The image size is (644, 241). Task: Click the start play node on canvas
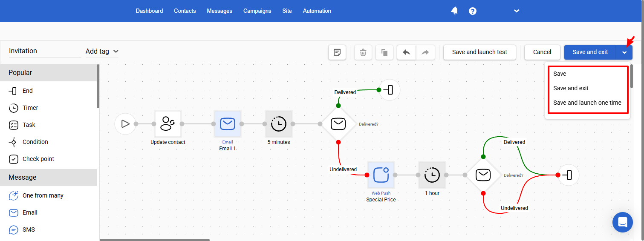click(x=125, y=124)
